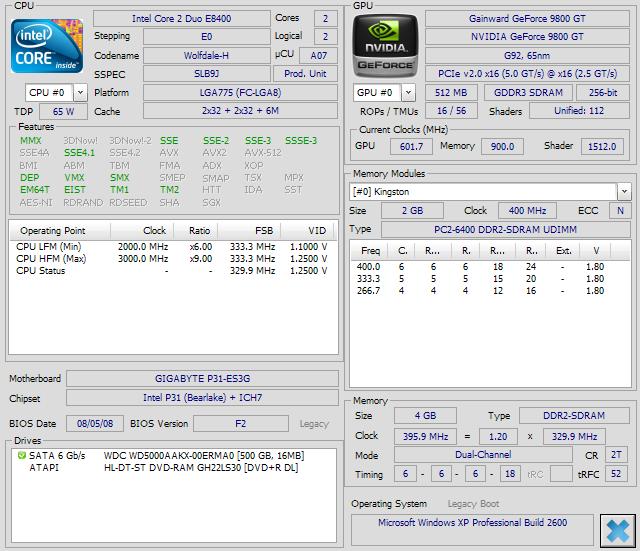This screenshot has height=551, width=640.
Task: Expand the memory module Kingston dropdown
Action: pyautogui.click(x=624, y=191)
